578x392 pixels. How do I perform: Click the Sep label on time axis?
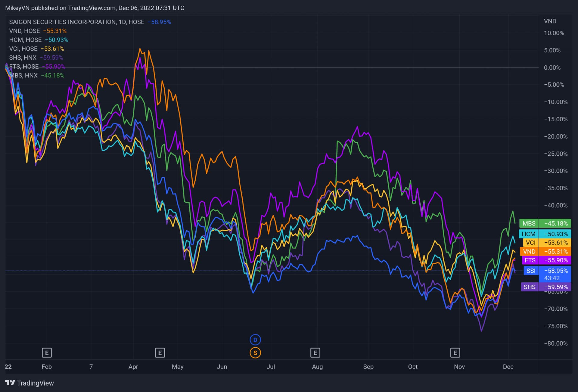click(x=368, y=367)
